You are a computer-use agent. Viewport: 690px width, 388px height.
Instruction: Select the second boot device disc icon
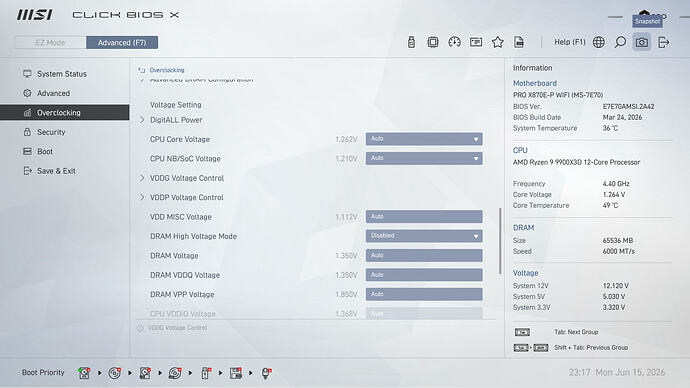tap(114, 373)
